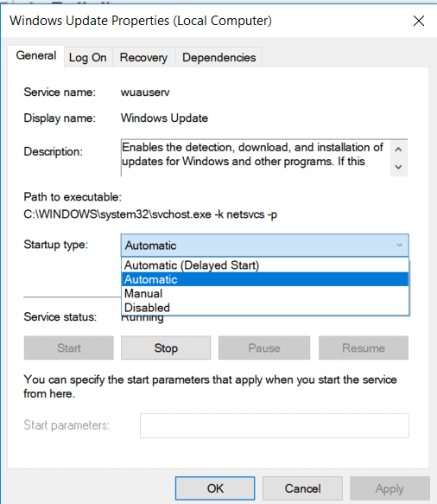The image size is (437, 504).
Task: Focus the Start parameters text field
Action: (275, 425)
